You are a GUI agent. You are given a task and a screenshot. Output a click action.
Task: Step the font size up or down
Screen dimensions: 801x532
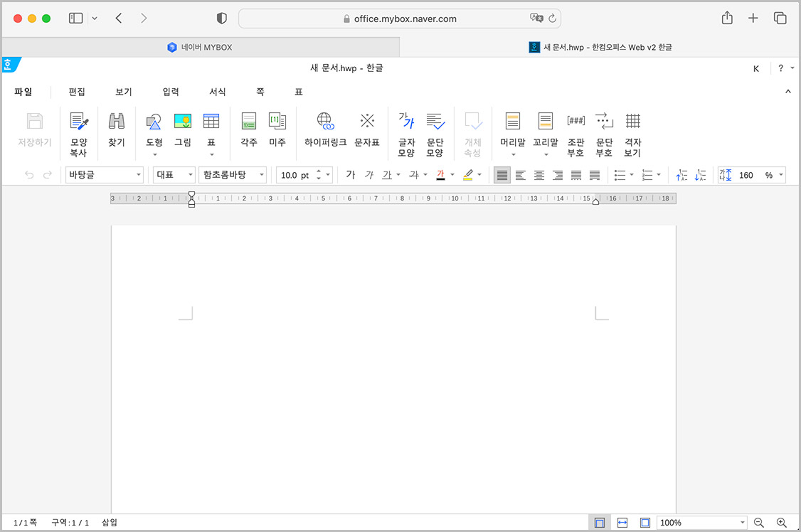pyautogui.click(x=319, y=175)
